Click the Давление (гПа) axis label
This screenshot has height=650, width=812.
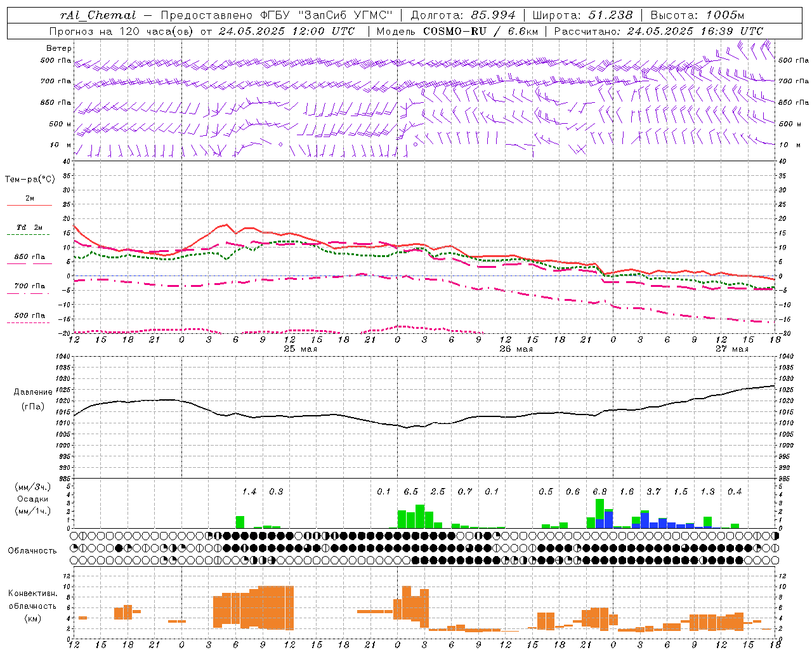(x=33, y=399)
